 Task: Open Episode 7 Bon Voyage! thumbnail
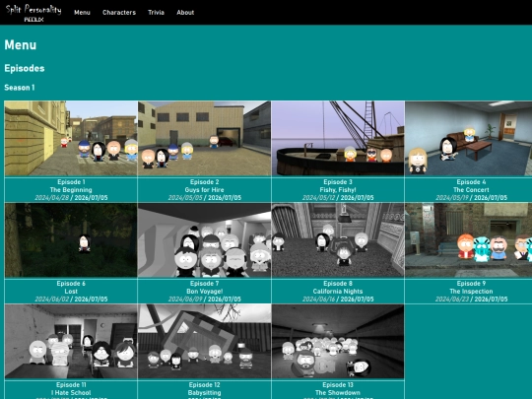click(204, 239)
